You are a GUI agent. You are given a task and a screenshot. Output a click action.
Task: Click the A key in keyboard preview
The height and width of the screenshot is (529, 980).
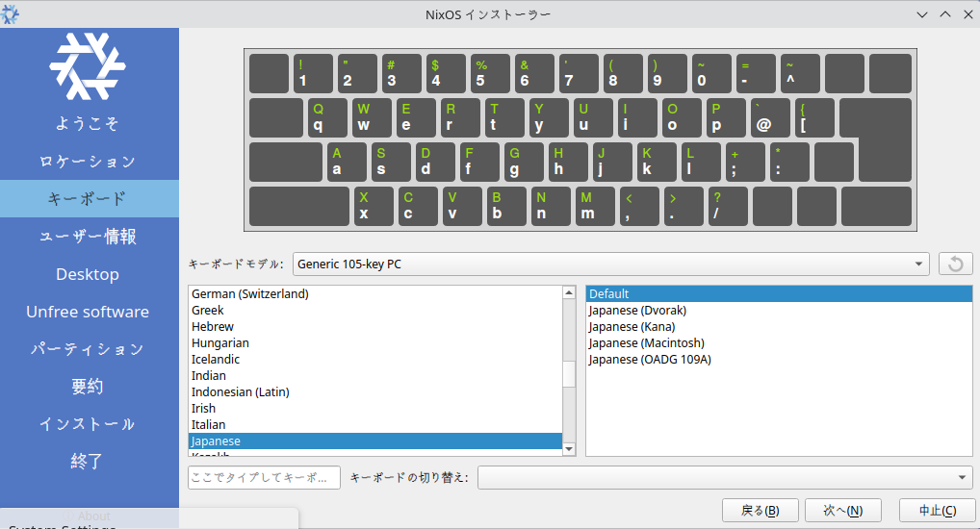(347, 162)
